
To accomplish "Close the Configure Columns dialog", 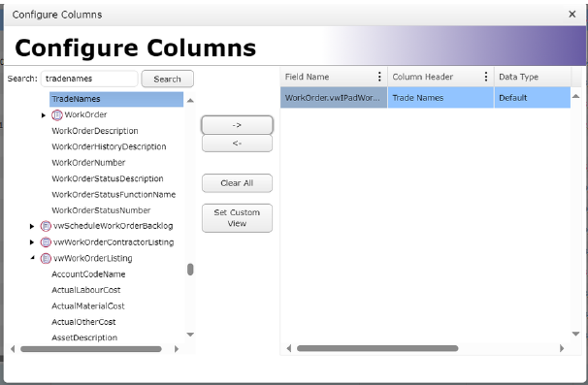I will (x=572, y=15).
